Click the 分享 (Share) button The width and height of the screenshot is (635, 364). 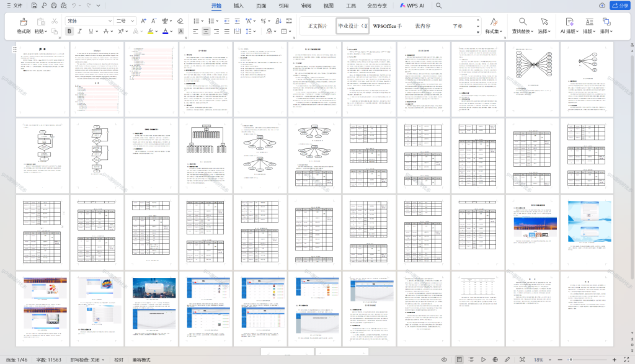620,6
